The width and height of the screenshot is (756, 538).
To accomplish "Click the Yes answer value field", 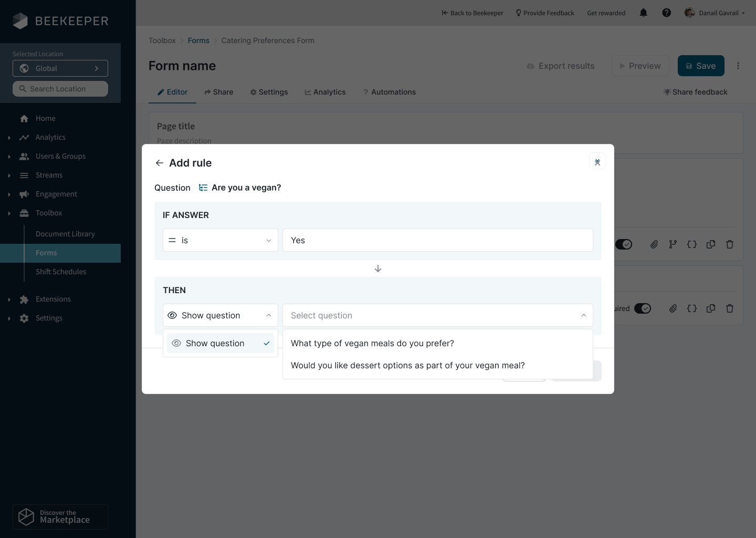I will pos(437,240).
